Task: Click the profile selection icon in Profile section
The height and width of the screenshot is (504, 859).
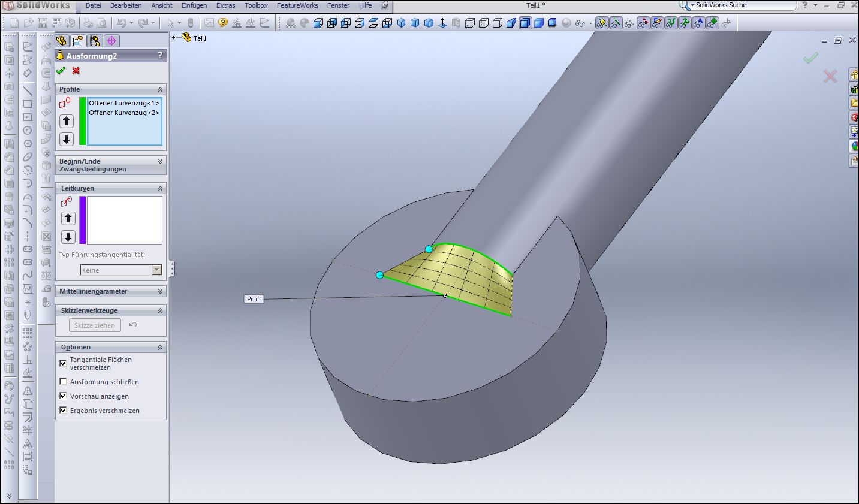Action: tap(65, 102)
